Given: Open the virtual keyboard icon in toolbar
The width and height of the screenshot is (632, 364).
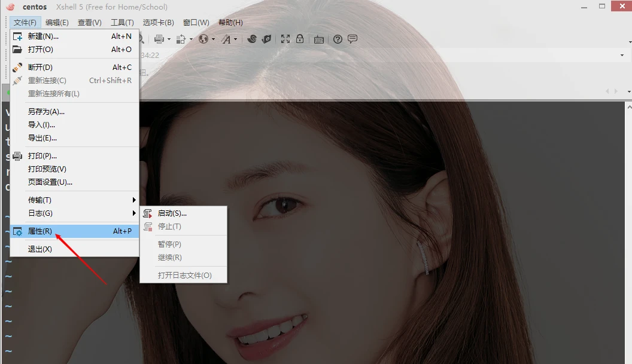Looking at the screenshot, I should tap(319, 39).
